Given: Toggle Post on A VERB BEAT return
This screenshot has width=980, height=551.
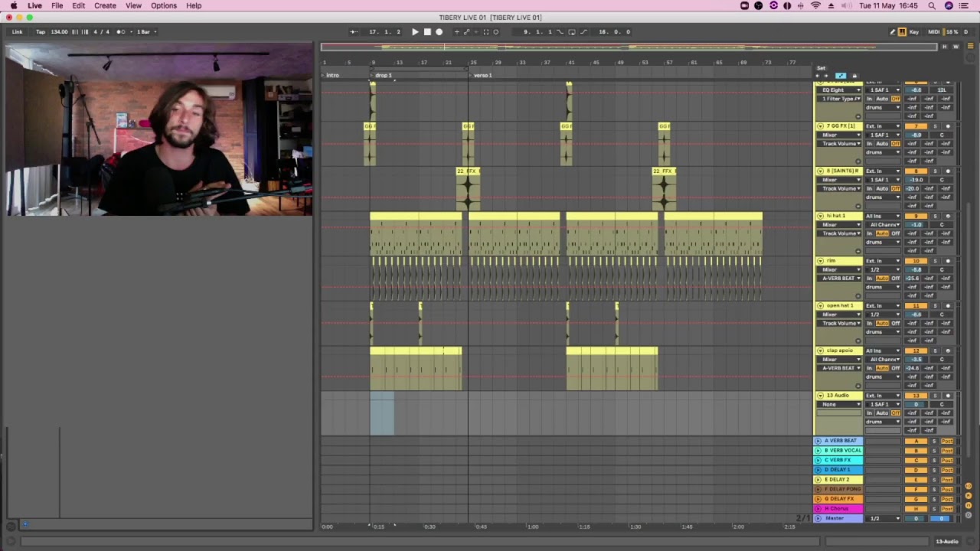Looking at the screenshot, I should 947,442.
